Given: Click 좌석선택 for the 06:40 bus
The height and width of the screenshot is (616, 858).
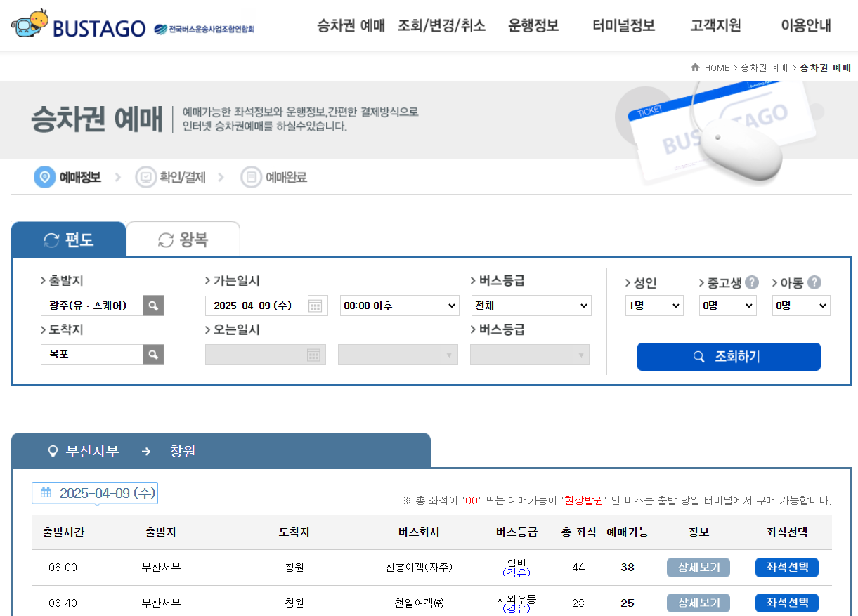Looking at the screenshot, I should tap(787, 603).
